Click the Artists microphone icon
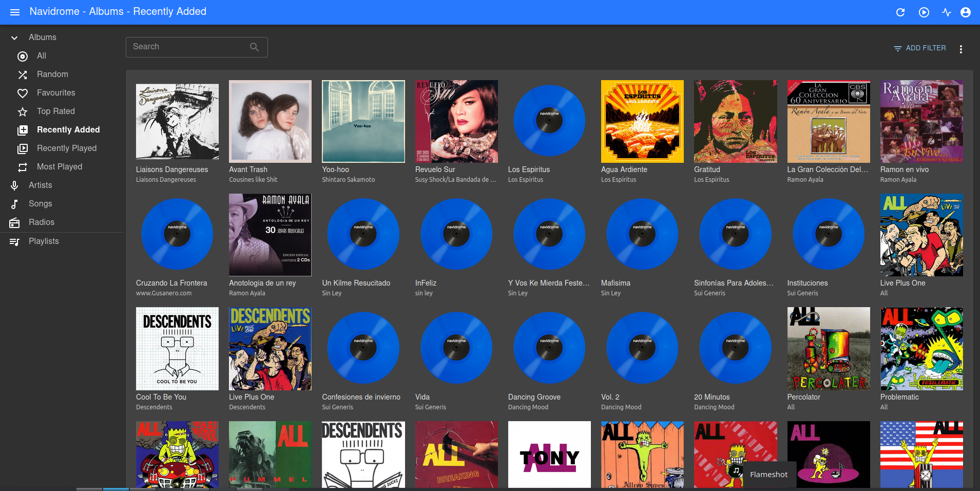The width and height of the screenshot is (980, 491). click(14, 185)
